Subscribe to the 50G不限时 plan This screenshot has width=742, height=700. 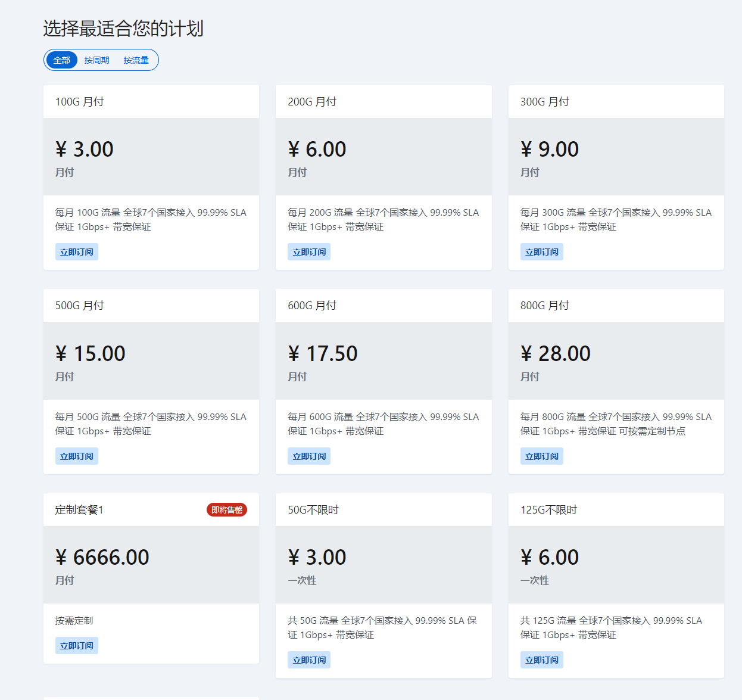309,660
